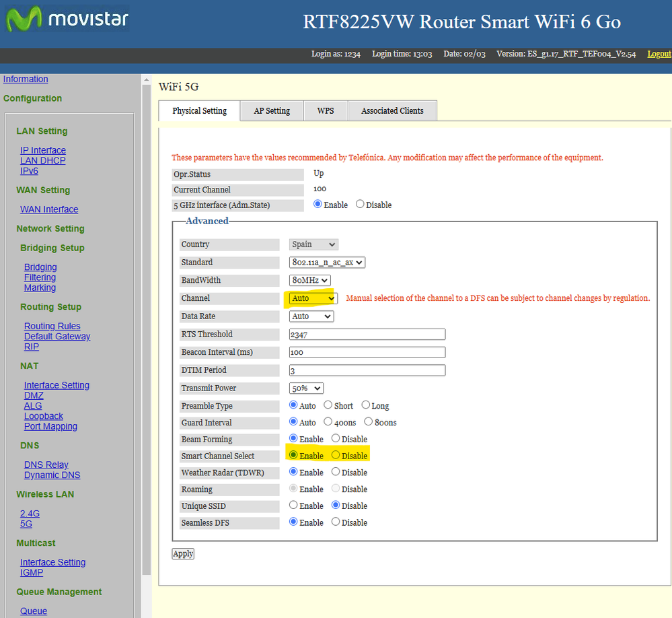Click the Logout link
Image resolution: width=672 pixels, height=618 pixels.
(x=659, y=54)
